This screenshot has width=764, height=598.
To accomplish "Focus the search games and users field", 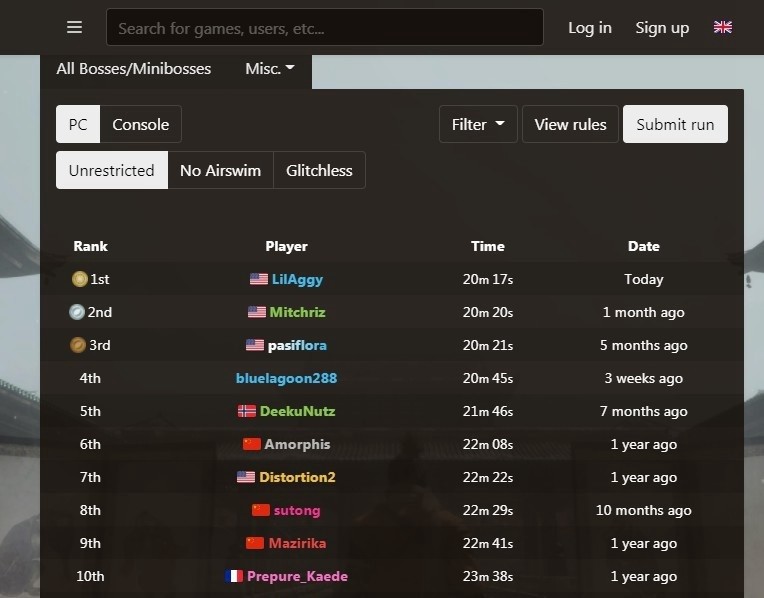I will (325, 27).
